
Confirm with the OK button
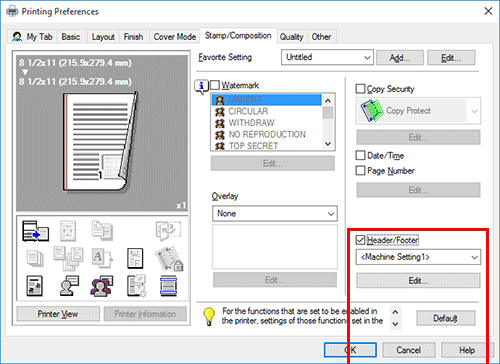click(x=350, y=350)
